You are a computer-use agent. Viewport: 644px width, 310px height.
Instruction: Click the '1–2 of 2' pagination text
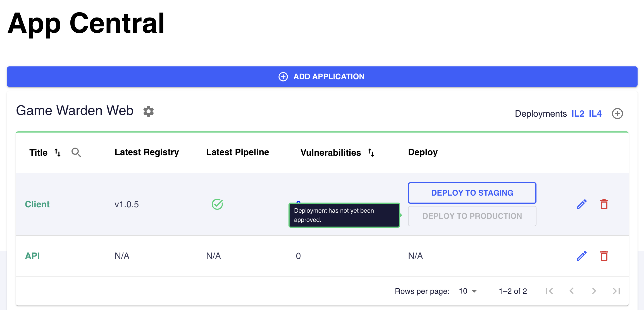click(x=513, y=291)
